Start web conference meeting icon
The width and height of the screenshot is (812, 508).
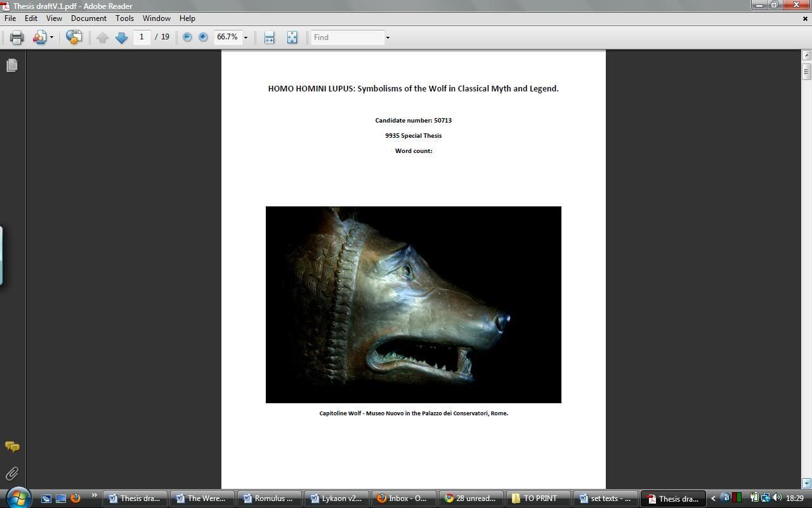pos(74,37)
